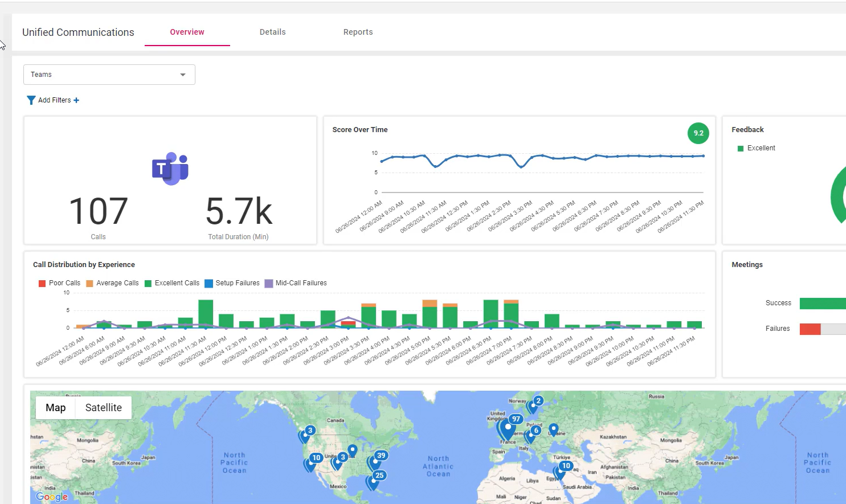Open the Details tab
Viewport: 846px width, 504px height.
pyautogui.click(x=272, y=32)
